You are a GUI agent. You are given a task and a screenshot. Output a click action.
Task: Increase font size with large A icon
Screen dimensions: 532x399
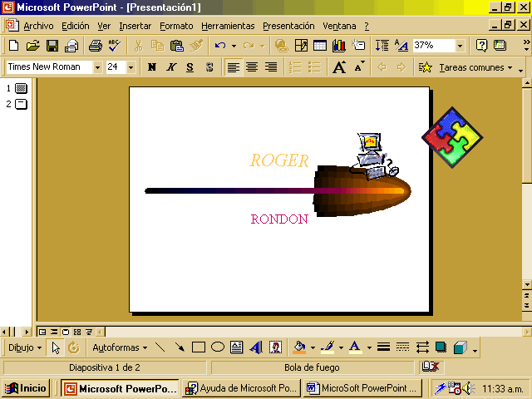[x=339, y=67]
